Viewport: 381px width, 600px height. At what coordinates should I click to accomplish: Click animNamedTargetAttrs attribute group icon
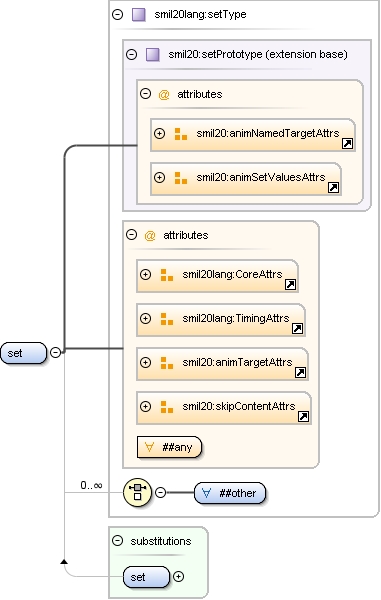tap(181, 134)
